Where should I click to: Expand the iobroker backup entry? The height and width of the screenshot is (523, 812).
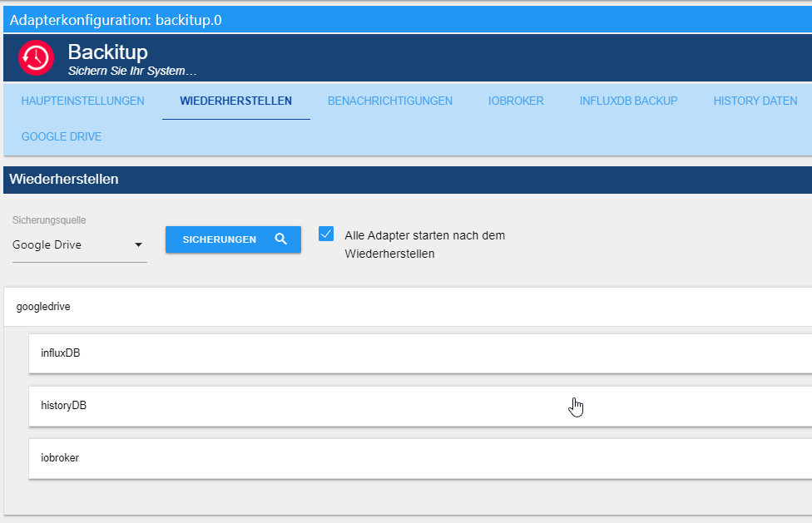(420, 459)
